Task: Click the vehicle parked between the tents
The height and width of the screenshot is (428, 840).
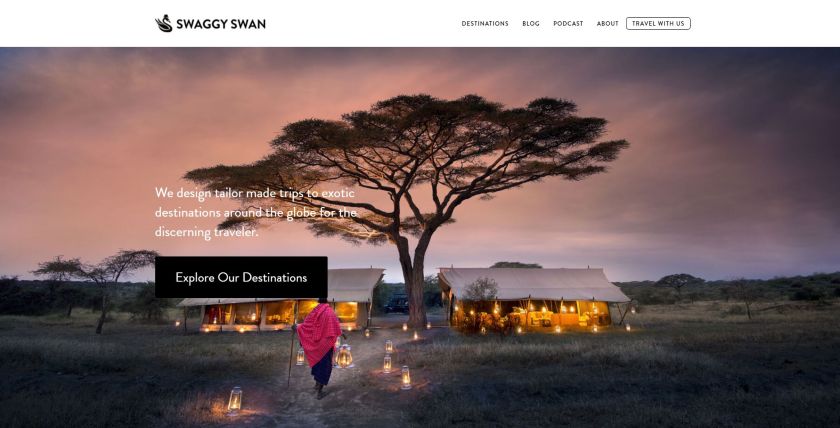Action: (396, 304)
